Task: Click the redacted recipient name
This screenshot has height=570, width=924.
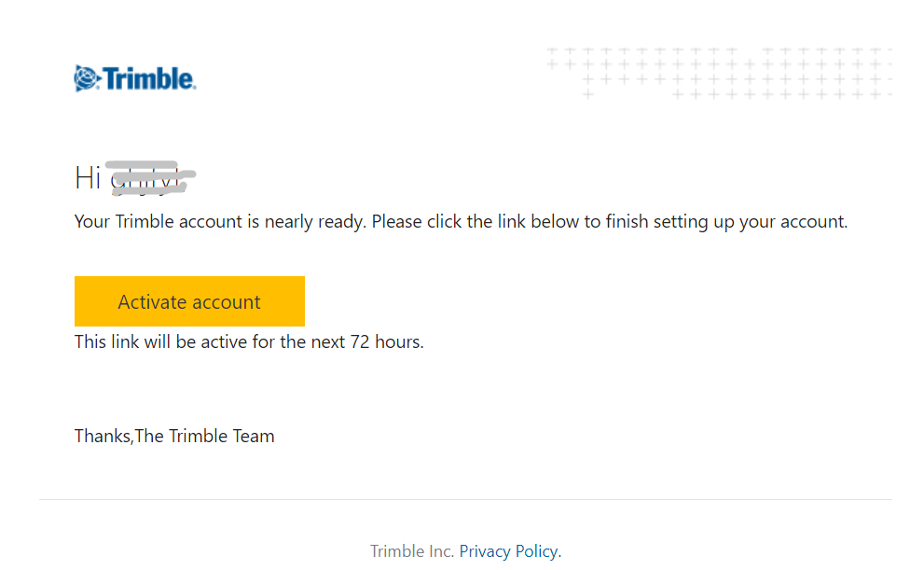Action: 150,177
